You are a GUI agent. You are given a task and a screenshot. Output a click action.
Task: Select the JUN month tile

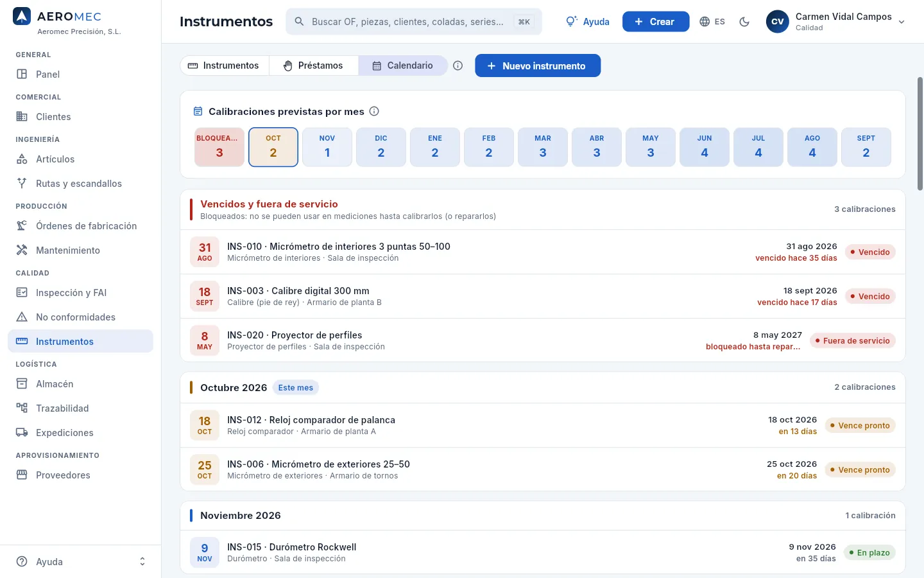[705, 147]
